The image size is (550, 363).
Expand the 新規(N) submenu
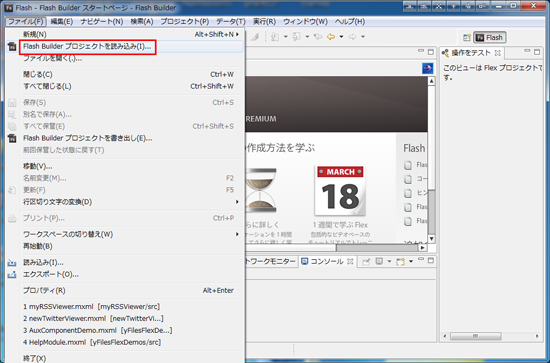(x=132, y=34)
